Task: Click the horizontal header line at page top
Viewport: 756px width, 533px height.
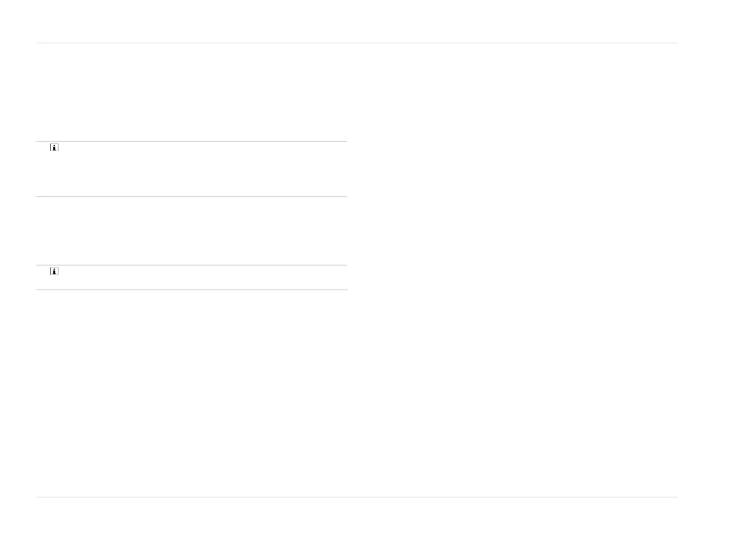Action: (357, 43)
